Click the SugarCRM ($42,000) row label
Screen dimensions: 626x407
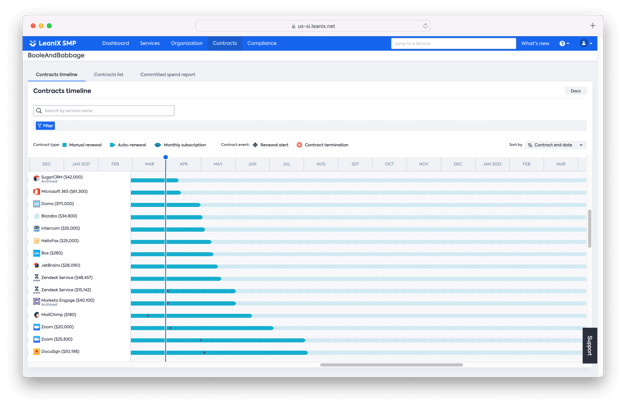point(62,177)
